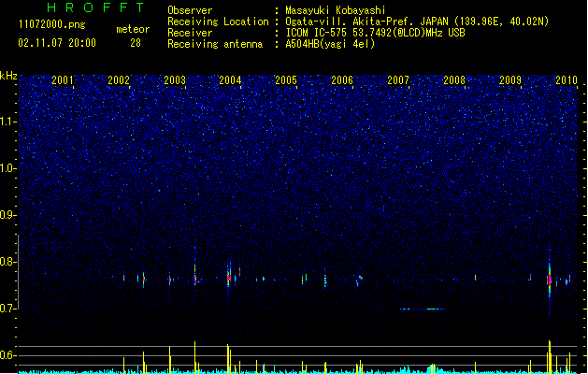Select the file name 11072000.png
The height and width of the screenshot is (374, 588).
click(52, 24)
